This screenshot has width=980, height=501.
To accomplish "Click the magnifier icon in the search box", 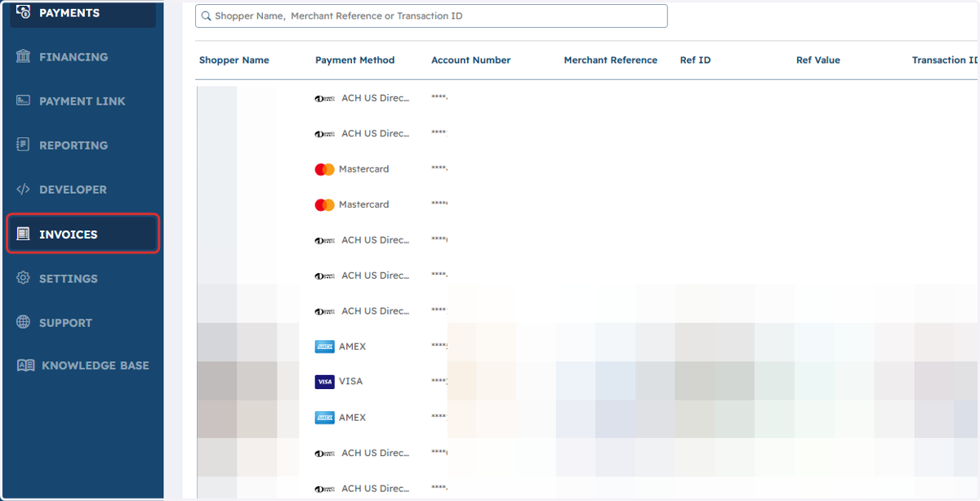I will click(x=206, y=16).
